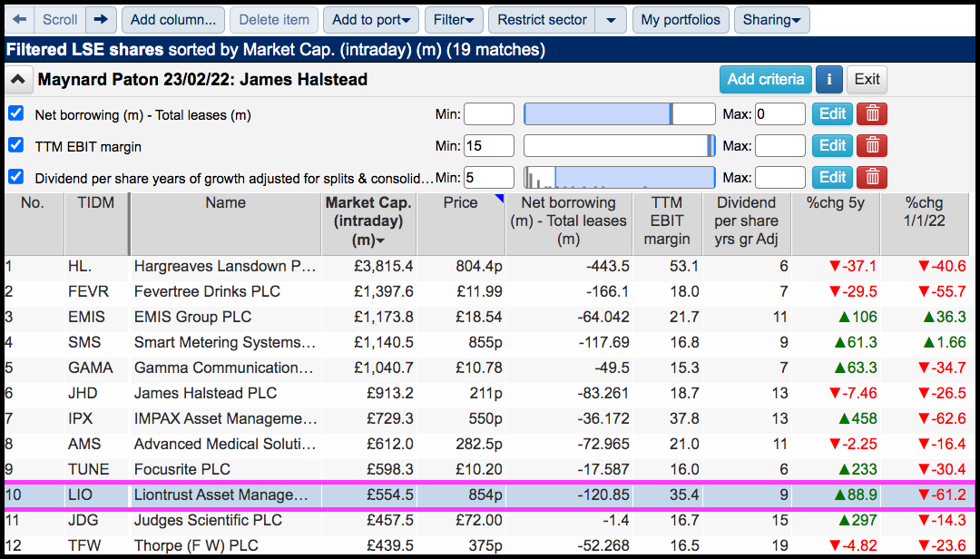
Task: Click the Dividend years Max input field
Action: [780, 178]
